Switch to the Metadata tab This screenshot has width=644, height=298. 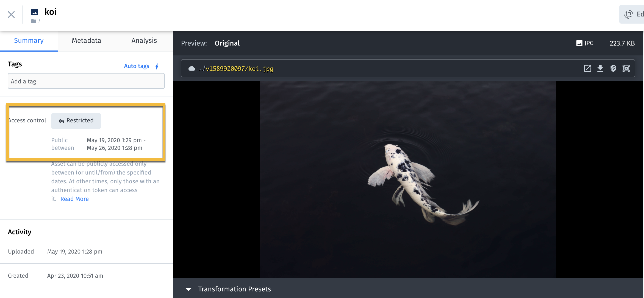point(86,41)
